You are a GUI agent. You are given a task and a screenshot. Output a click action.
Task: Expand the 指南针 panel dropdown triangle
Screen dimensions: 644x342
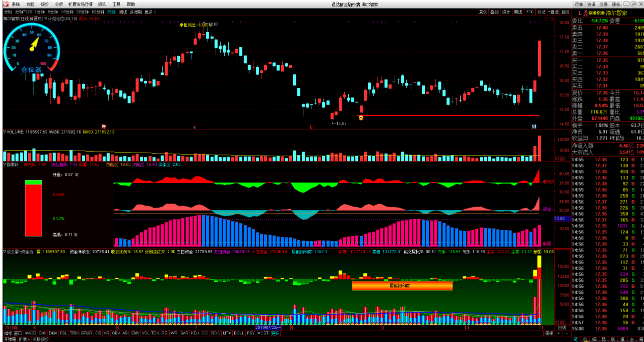tap(5, 164)
